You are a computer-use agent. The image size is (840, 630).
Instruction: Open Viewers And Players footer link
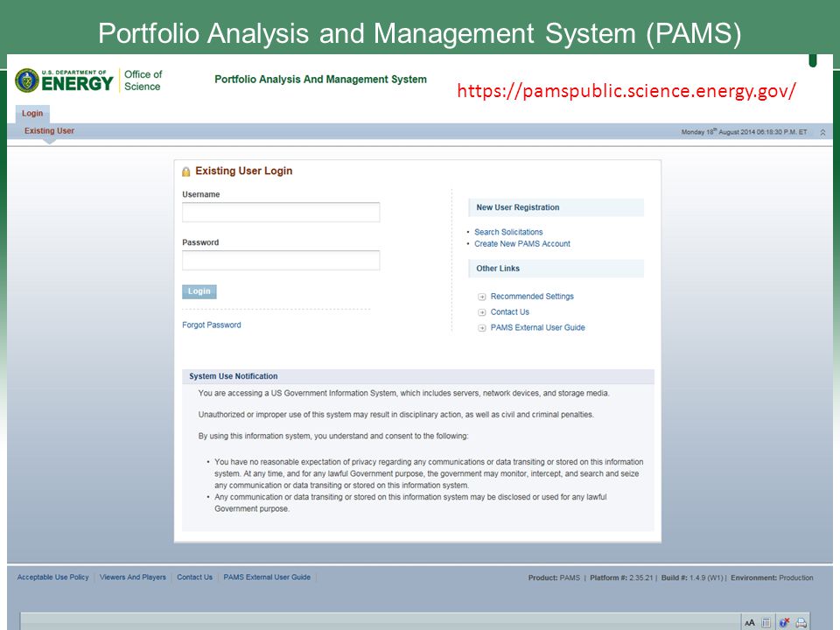tap(133, 577)
